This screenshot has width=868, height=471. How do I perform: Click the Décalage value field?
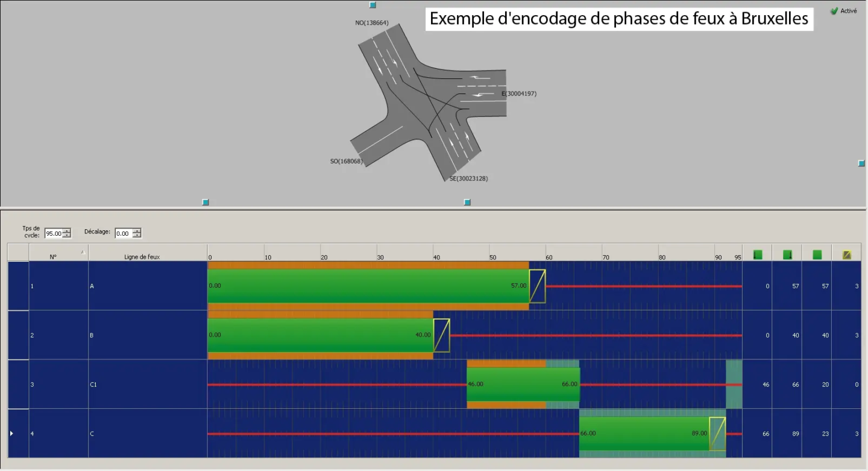[124, 233]
